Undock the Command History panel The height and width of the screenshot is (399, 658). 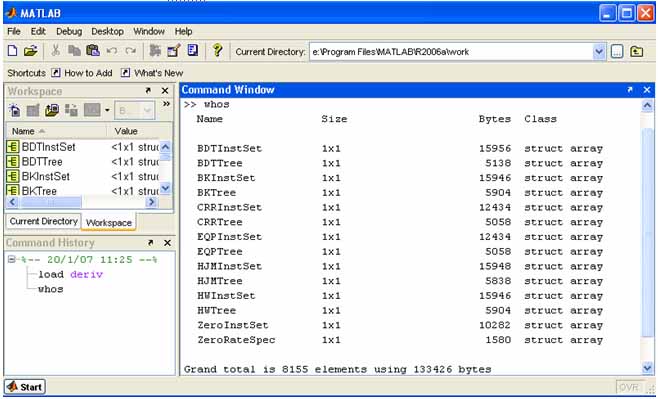pyautogui.click(x=150, y=243)
